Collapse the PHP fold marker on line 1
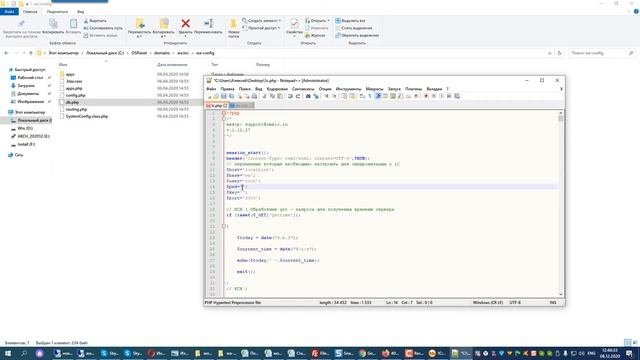 [x=224, y=113]
